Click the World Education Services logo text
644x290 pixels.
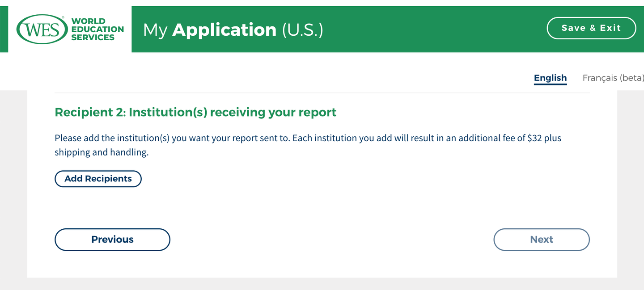(97, 29)
